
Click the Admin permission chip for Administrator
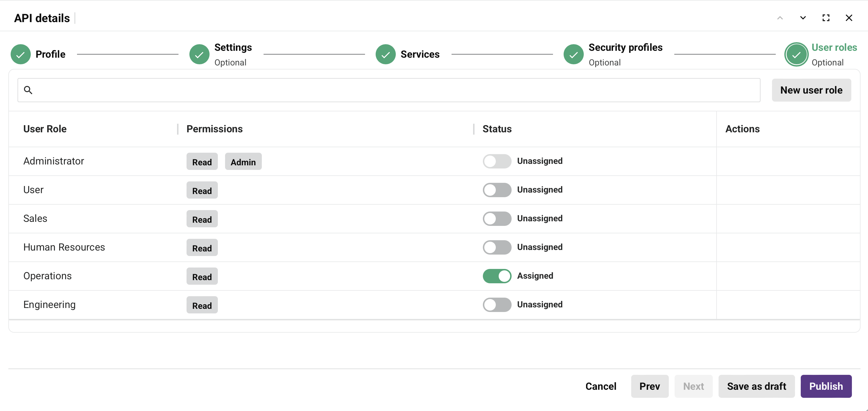(243, 161)
